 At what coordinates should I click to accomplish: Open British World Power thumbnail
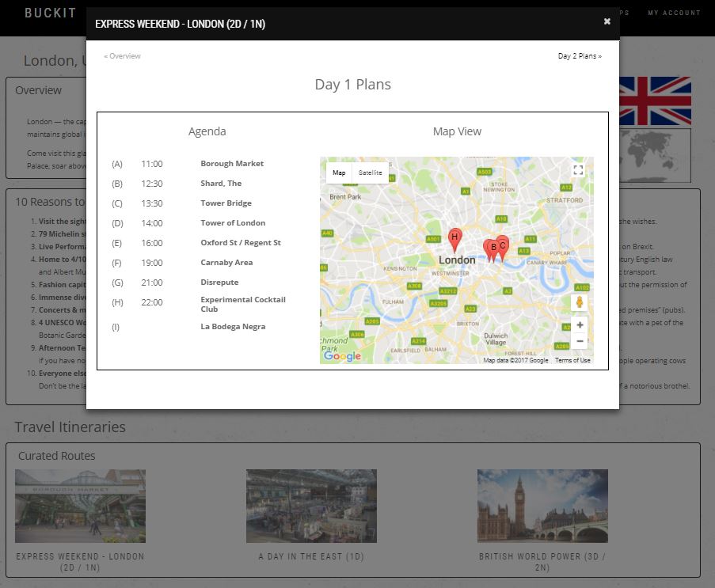point(542,506)
